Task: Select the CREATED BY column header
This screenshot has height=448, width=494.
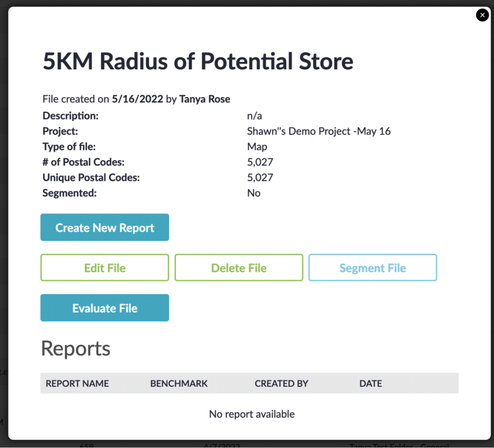Action: tap(281, 383)
